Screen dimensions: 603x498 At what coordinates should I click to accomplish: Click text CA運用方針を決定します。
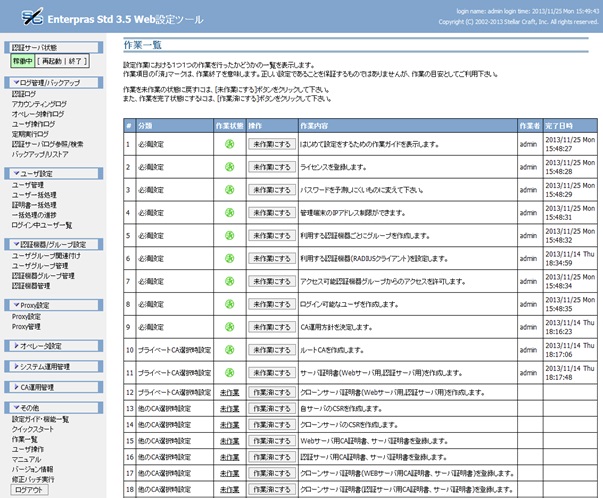click(x=336, y=327)
